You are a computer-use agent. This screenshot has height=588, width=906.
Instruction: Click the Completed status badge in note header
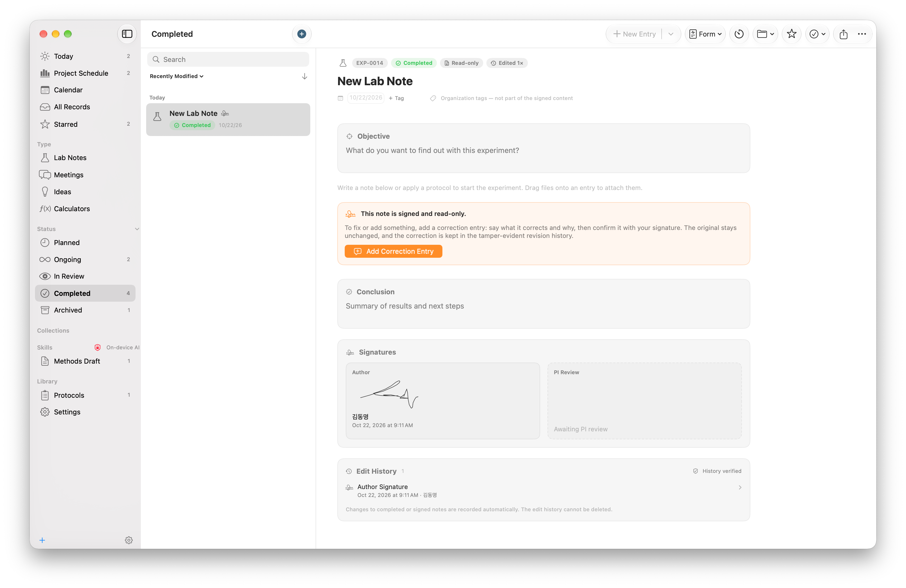pos(414,63)
